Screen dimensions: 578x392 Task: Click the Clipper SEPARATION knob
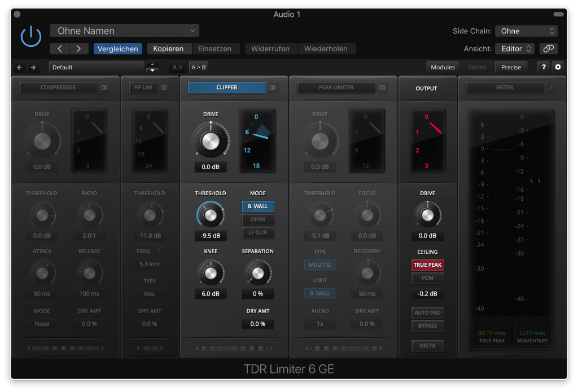(257, 273)
